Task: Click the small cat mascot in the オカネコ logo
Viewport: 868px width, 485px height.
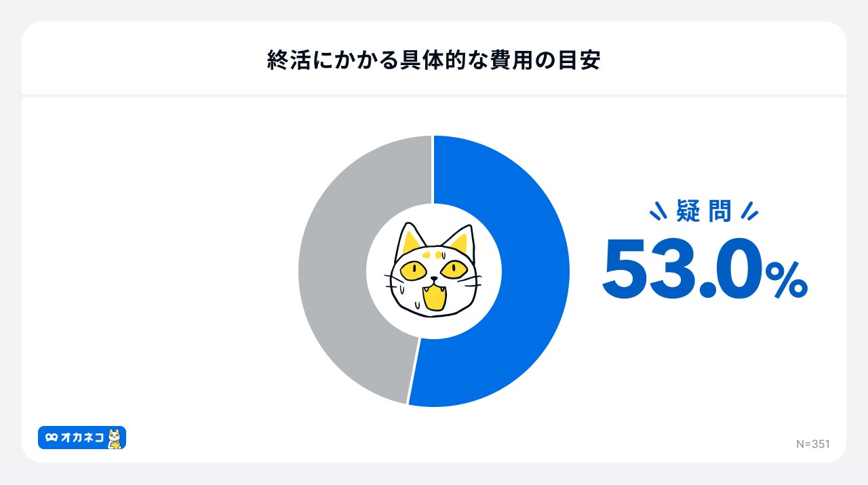Action: (x=115, y=438)
